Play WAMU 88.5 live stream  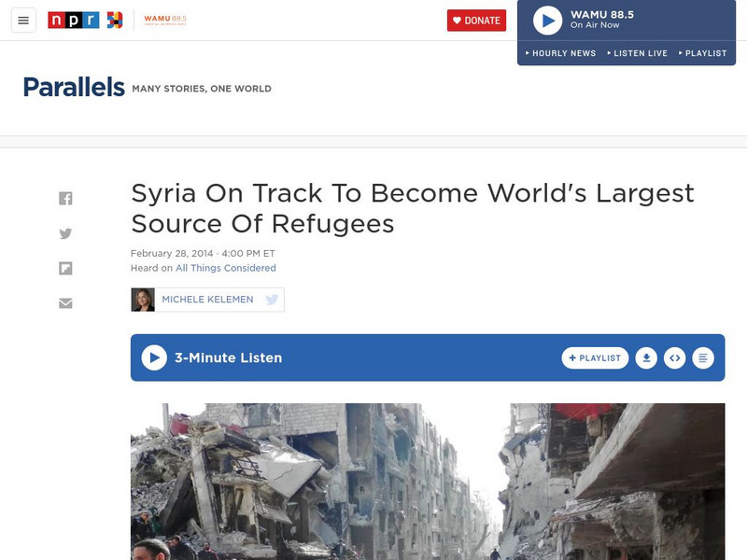[548, 21]
